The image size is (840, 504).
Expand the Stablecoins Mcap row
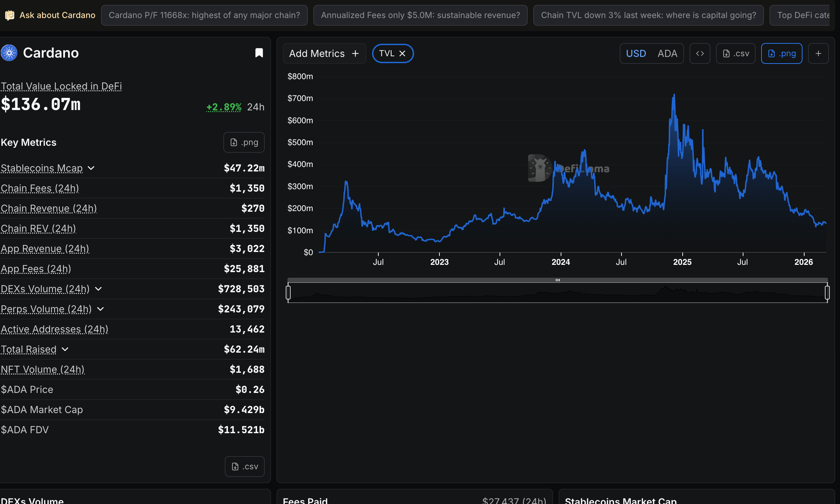tap(91, 168)
